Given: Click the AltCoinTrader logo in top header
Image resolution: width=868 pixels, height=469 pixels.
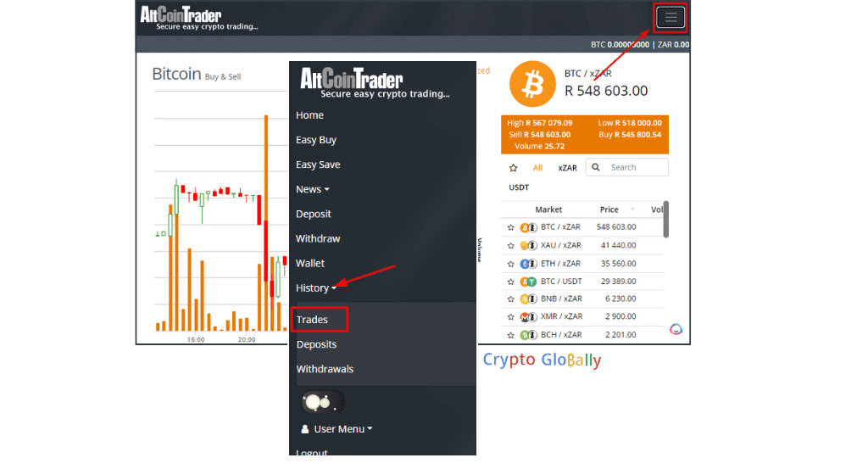Looking at the screenshot, I should (198, 18).
